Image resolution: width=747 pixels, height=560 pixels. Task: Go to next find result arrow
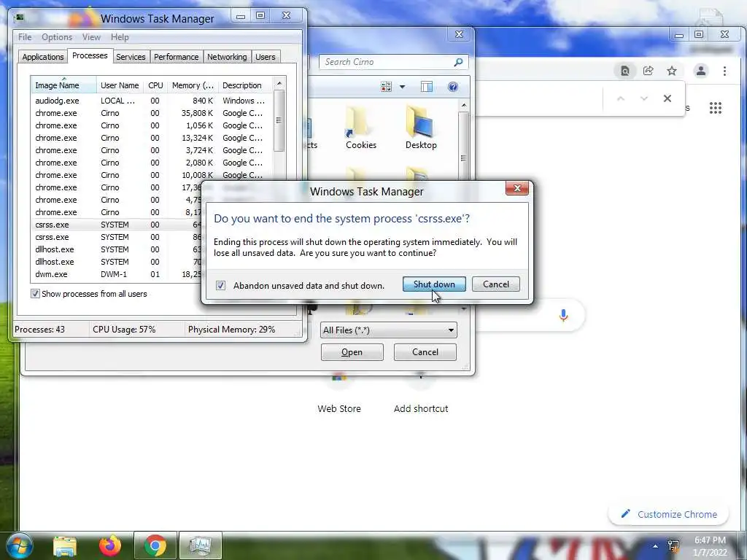pos(644,98)
